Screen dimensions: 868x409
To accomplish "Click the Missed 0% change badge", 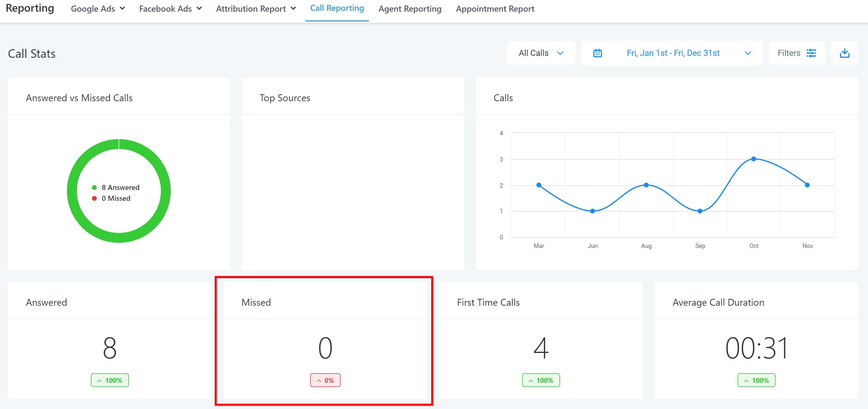I will click(325, 380).
